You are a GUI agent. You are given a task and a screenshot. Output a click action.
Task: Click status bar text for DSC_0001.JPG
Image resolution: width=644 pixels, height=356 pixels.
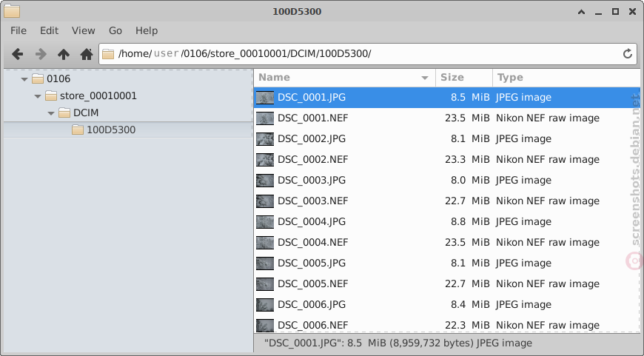coord(398,343)
